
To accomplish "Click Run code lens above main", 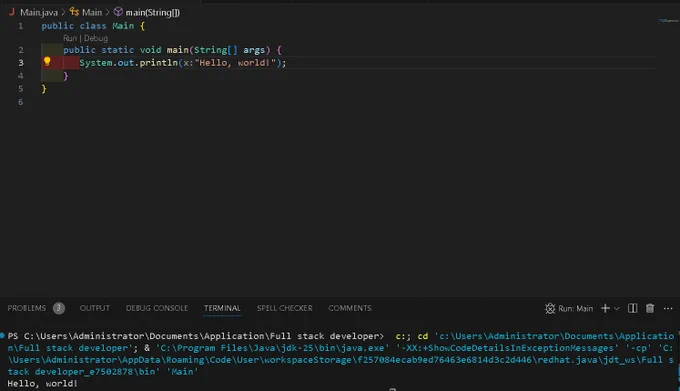I will 69,38.
